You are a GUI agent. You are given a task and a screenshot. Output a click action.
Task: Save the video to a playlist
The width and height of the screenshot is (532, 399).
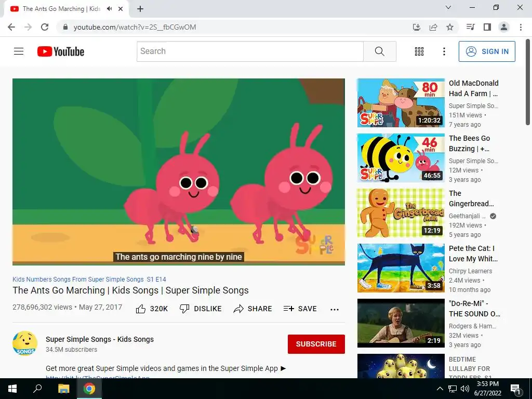pyautogui.click(x=300, y=309)
